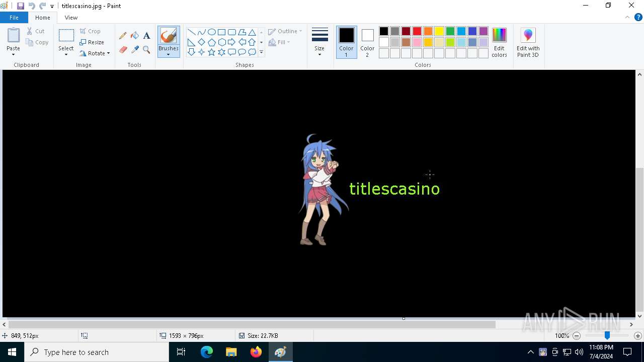Click the Save icon in quick access toolbar
The height and width of the screenshot is (362, 644).
click(21, 6)
